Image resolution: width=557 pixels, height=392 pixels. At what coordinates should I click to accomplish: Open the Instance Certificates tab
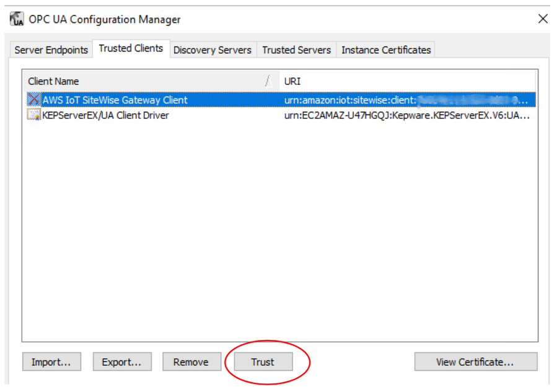[386, 50]
